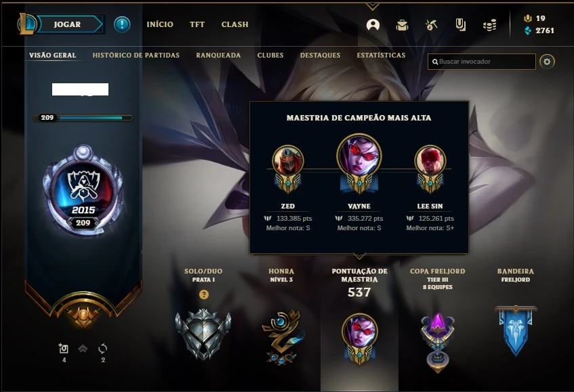Click the Solo/Duo rank question mark
This screenshot has height=392, width=574.
[204, 295]
